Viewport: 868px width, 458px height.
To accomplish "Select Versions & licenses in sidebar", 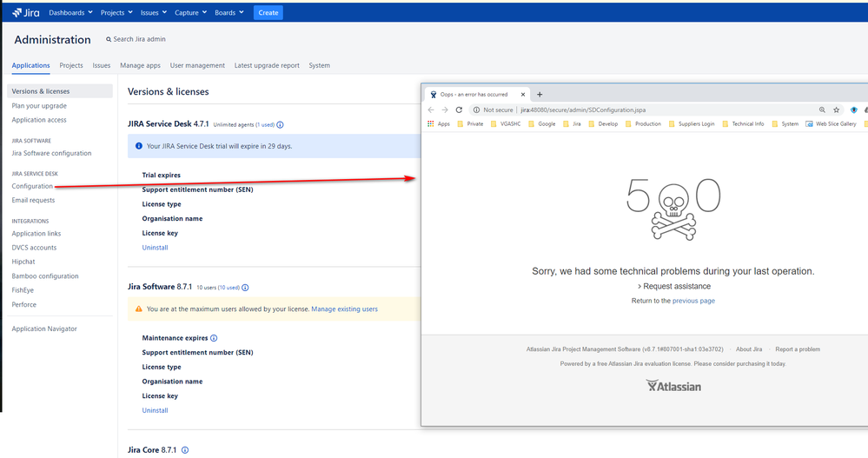I will click(60, 91).
